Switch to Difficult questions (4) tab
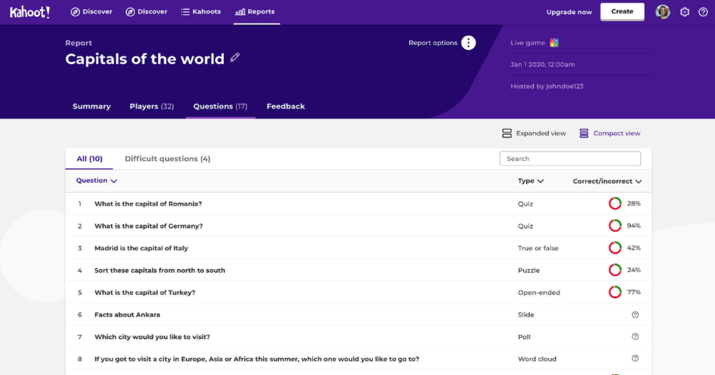The width and height of the screenshot is (715, 375). pyautogui.click(x=167, y=159)
